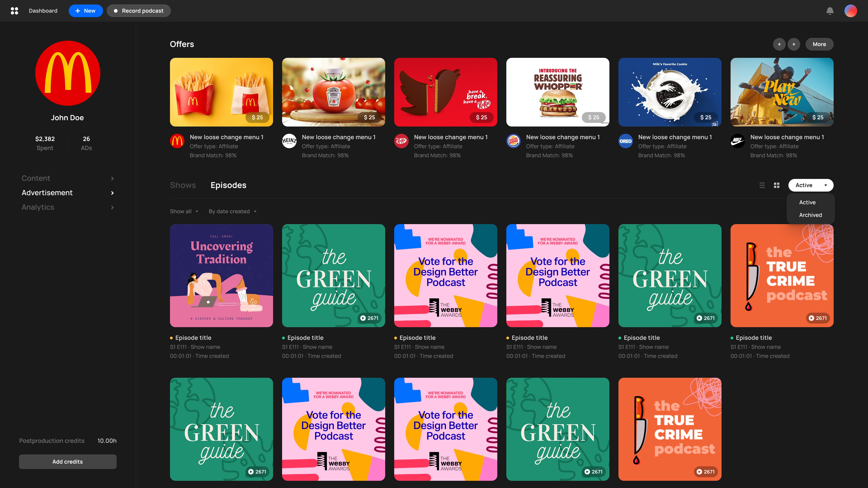Image resolution: width=868 pixels, height=488 pixels.
Task: Open the Active status dropdown
Action: [x=811, y=185]
